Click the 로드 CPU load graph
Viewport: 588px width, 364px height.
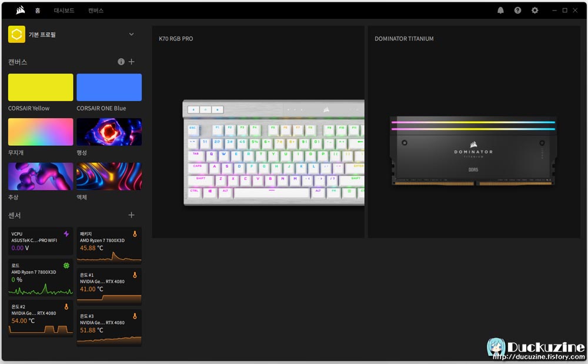click(41, 290)
